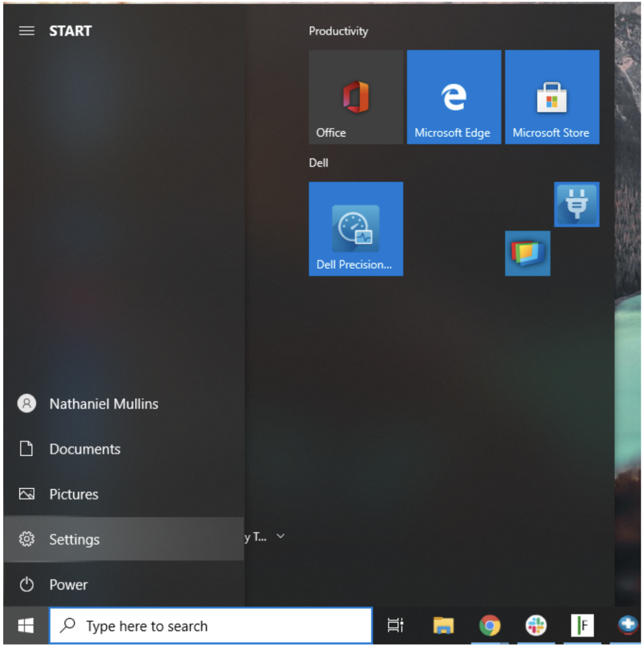Select Pictures in the Start sidebar
This screenshot has width=644, height=649.
74,494
